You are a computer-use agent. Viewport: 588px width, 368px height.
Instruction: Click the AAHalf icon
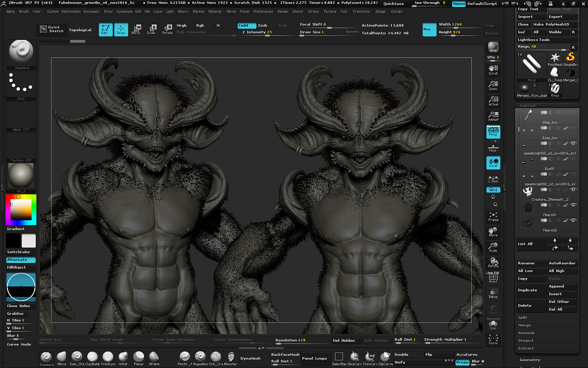493,116
